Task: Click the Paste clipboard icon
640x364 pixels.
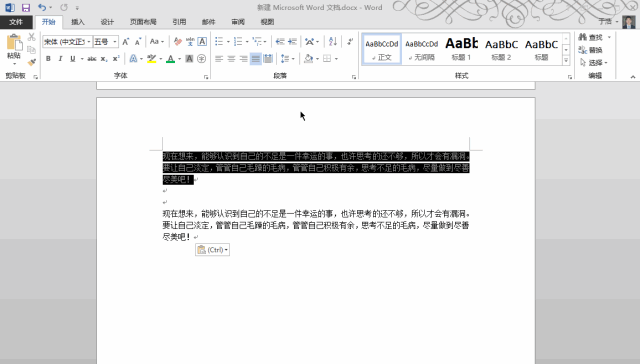Action: click(14, 43)
